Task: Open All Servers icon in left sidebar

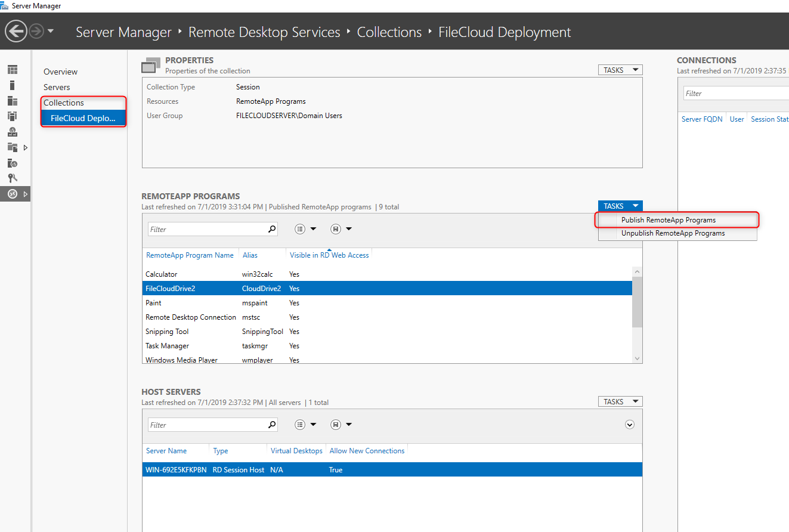Action: tap(13, 101)
